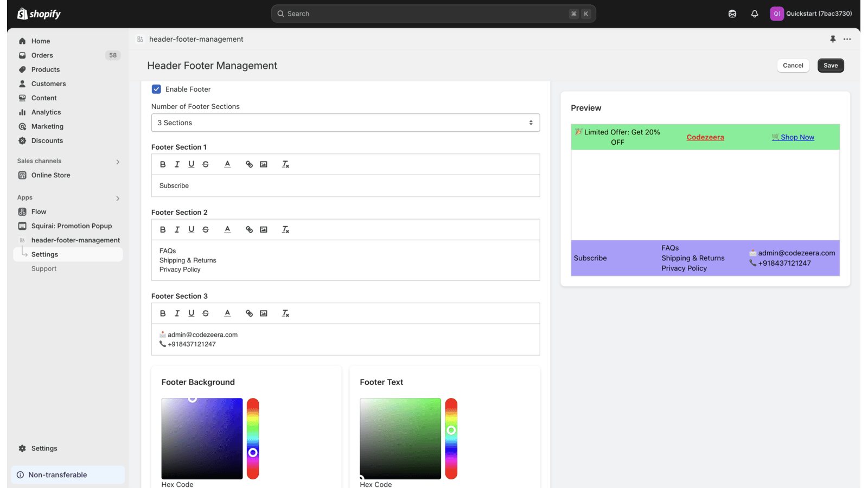Expand the Sales channels section
The height and width of the screenshot is (488, 868).
coord(118,162)
